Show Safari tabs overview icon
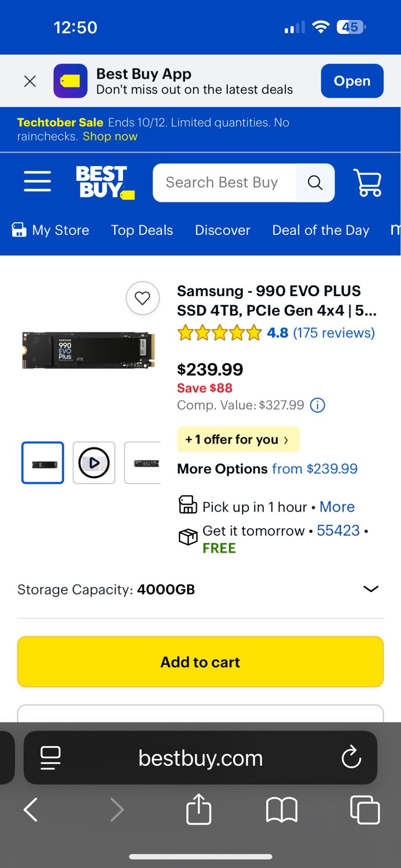The width and height of the screenshot is (401, 868). click(365, 809)
